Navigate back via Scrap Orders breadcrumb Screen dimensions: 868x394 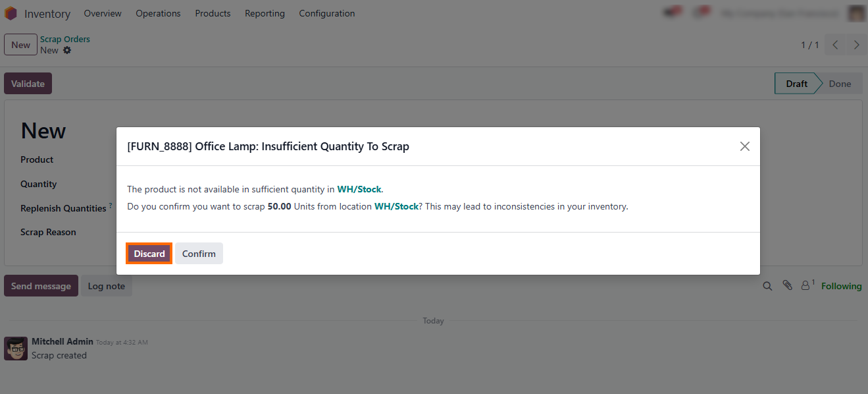65,40
